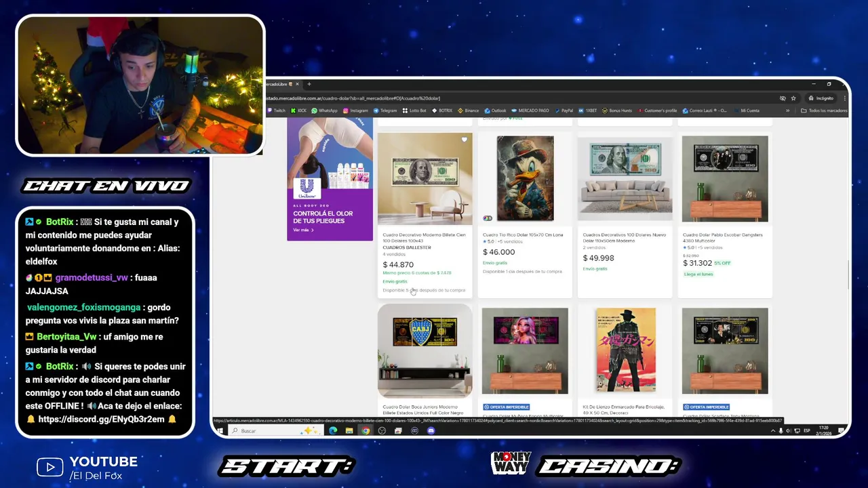
Task: Open File Explorer from the taskbar
Action: 349,430
